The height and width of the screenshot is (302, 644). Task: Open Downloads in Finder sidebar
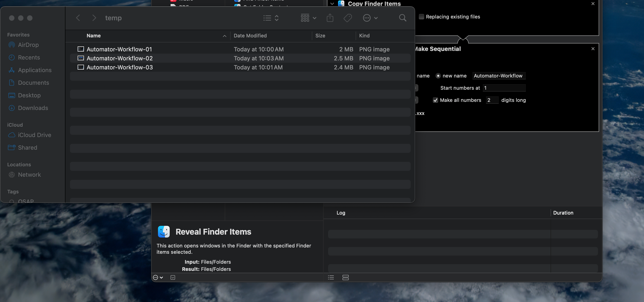coord(28,108)
